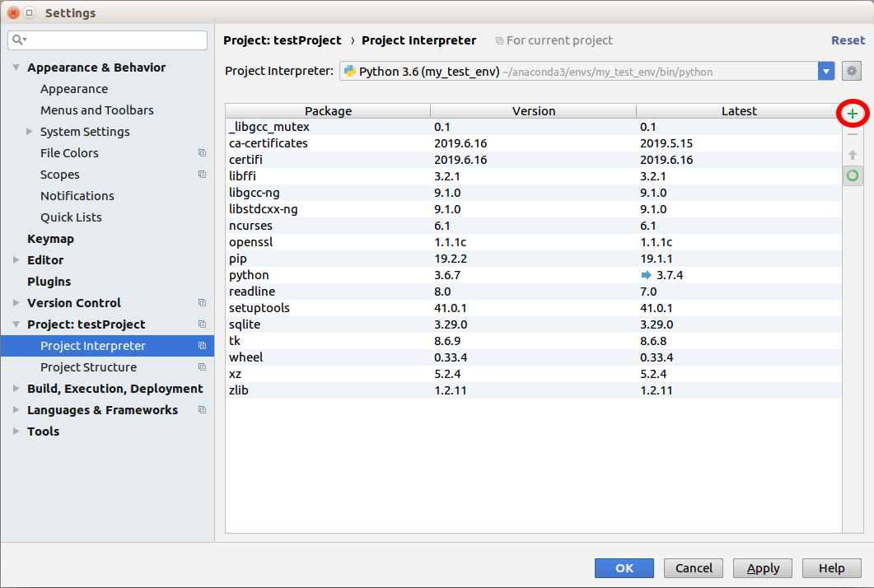Image resolution: width=874 pixels, height=588 pixels.
Task: Click the Latest column header
Action: [739, 111]
